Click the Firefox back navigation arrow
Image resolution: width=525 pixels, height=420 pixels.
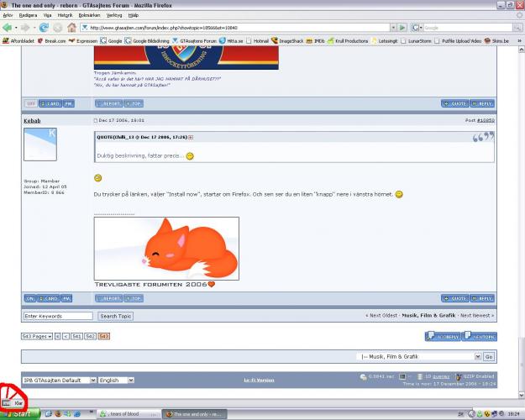point(8,28)
